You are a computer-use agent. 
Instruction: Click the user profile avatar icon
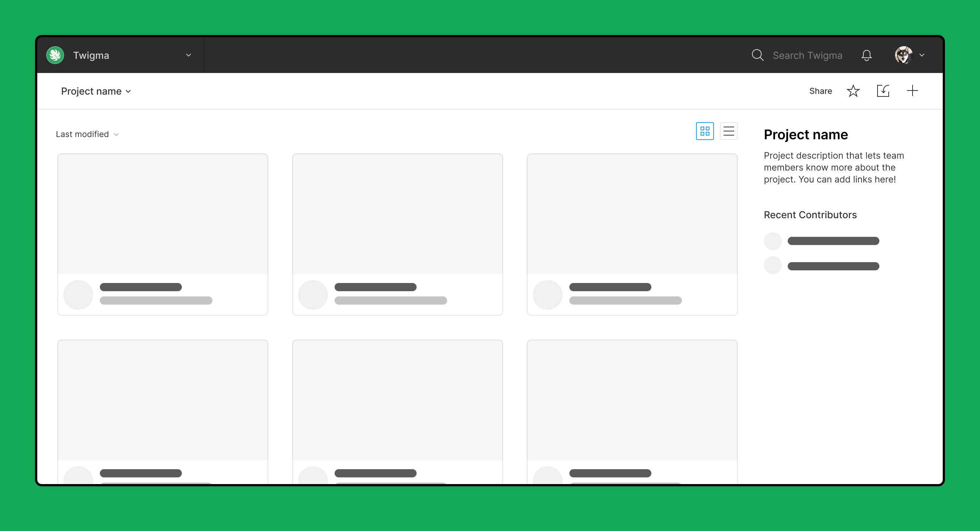(x=904, y=55)
